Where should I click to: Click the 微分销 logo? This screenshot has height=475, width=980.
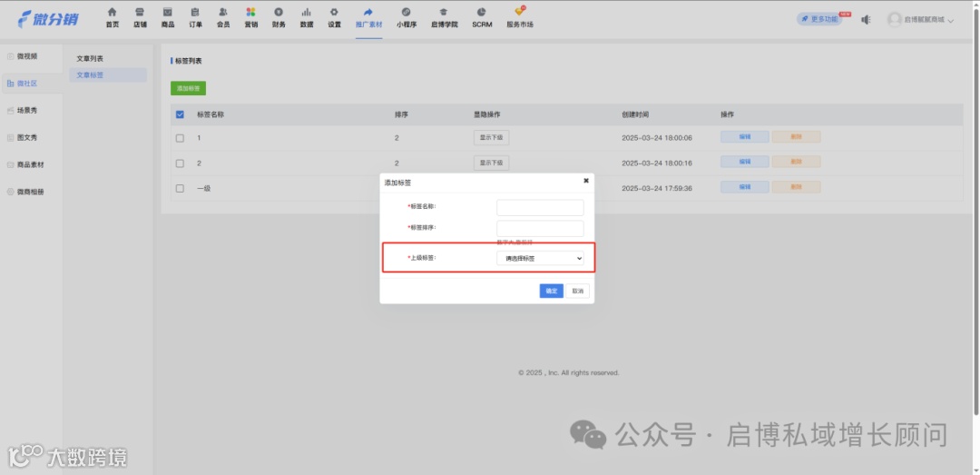49,19
